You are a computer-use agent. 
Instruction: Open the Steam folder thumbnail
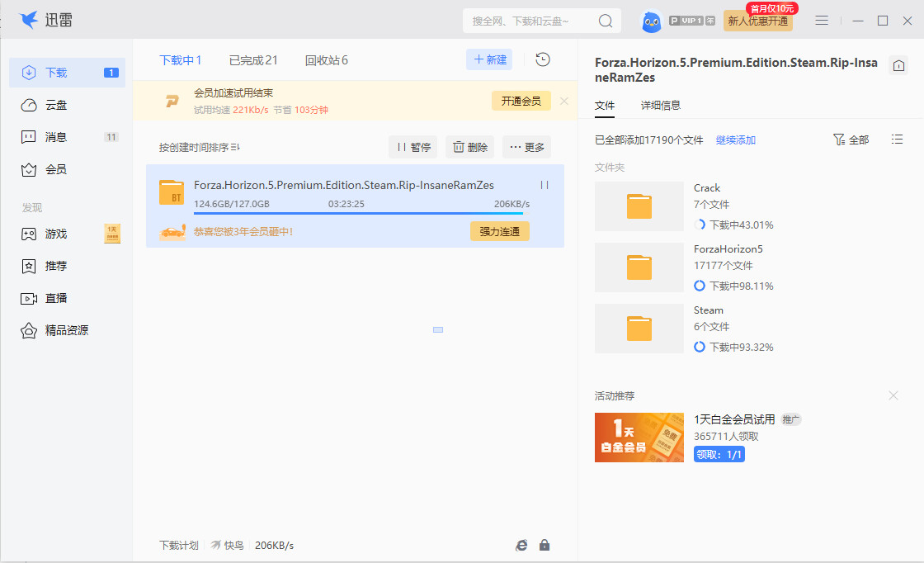pyautogui.click(x=639, y=329)
